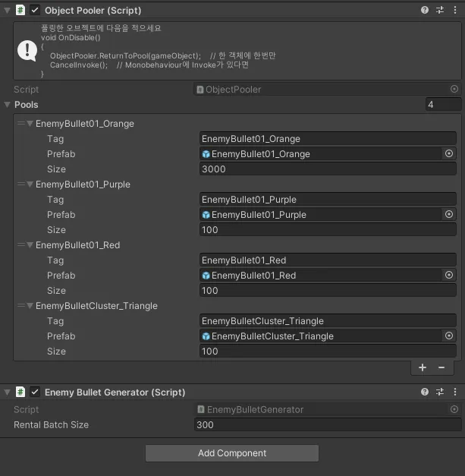Screen dimensions: 465x476
Task: Click the Add Component button
Action: click(232, 453)
